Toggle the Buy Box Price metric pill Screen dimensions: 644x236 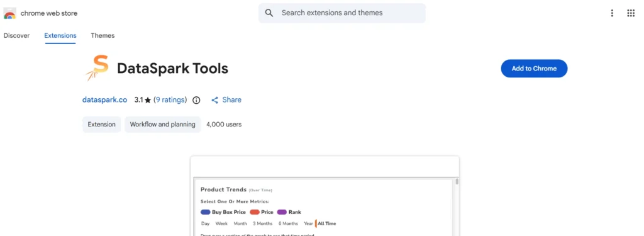click(223, 212)
